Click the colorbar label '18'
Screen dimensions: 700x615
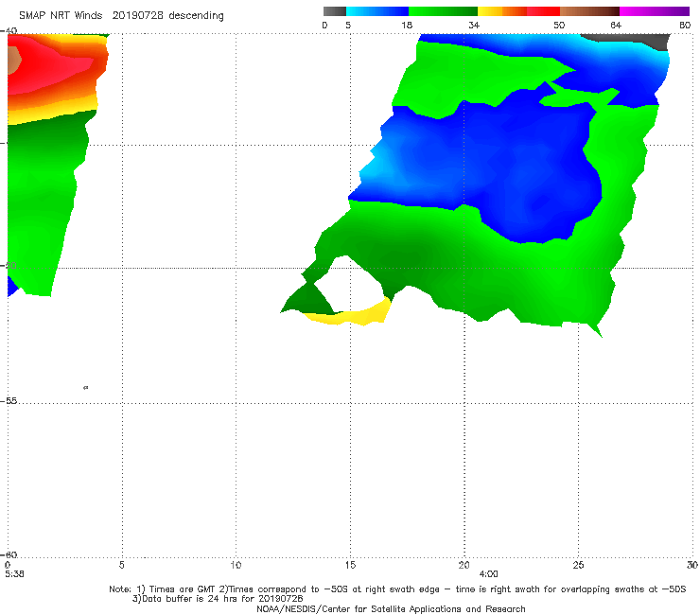[407, 26]
